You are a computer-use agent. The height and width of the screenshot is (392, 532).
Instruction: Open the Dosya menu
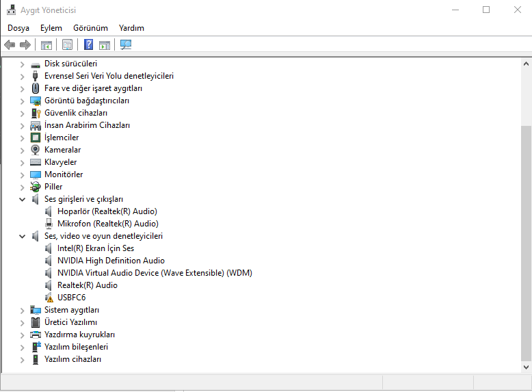(x=18, y=28)
